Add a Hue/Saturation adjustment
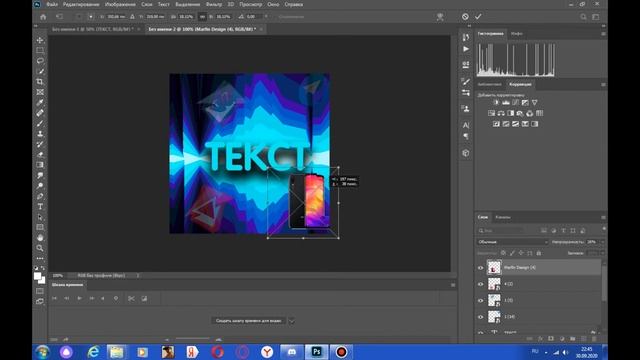Screen dimensions: 640x360 tap(491, 113)
